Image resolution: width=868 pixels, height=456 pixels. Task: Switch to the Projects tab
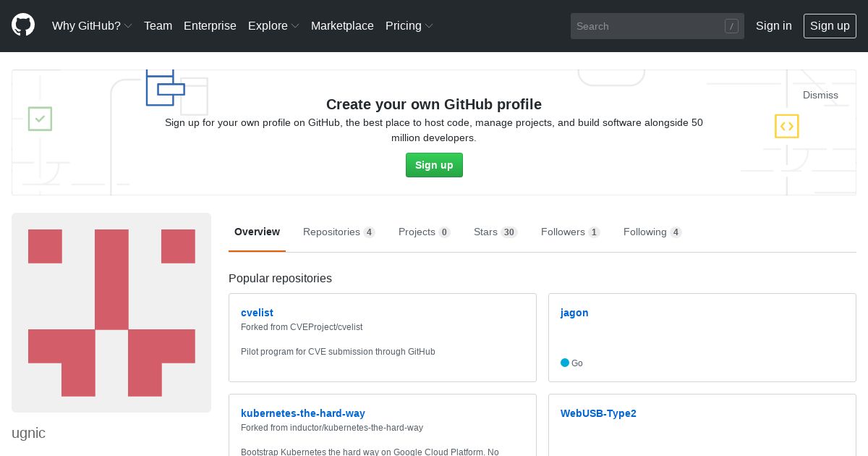424,232
